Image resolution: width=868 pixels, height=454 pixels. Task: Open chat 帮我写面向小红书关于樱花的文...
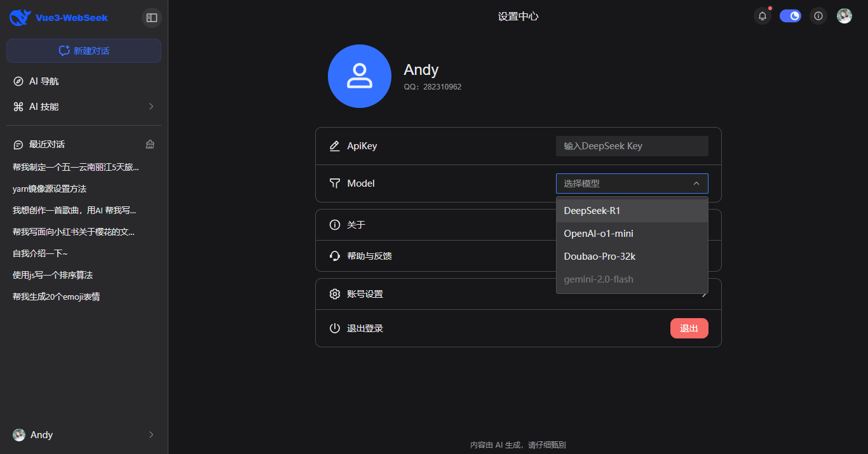point(74,232)
